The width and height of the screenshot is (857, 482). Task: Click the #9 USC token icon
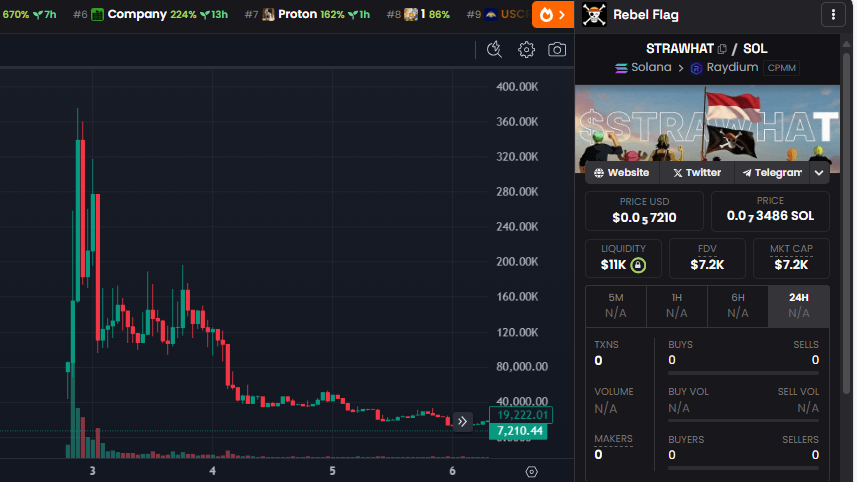(491, 15)
